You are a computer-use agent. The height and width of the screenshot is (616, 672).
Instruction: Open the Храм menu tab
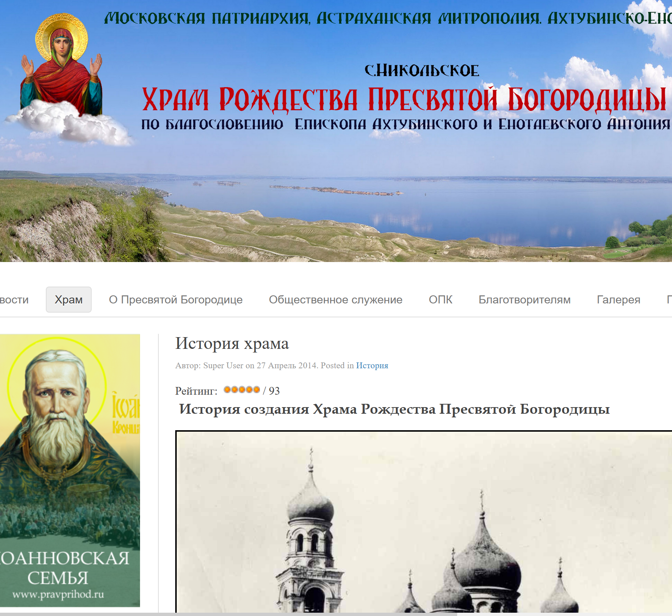pos(69,299)
